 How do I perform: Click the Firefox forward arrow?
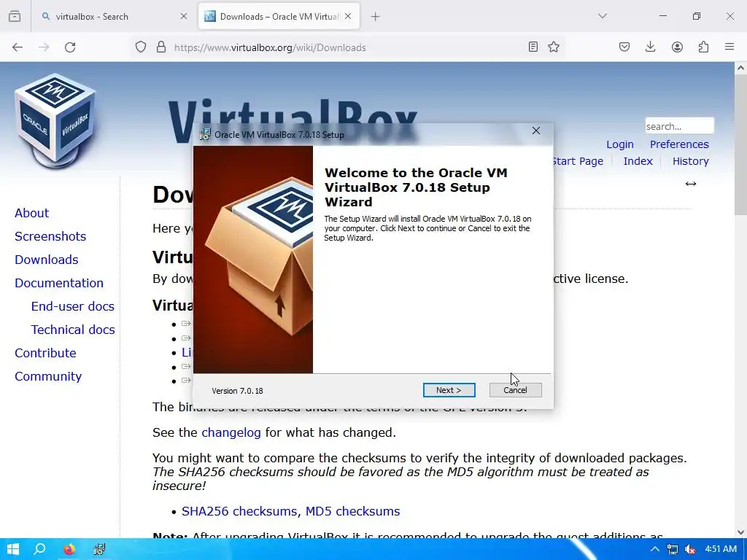point(44,47)
